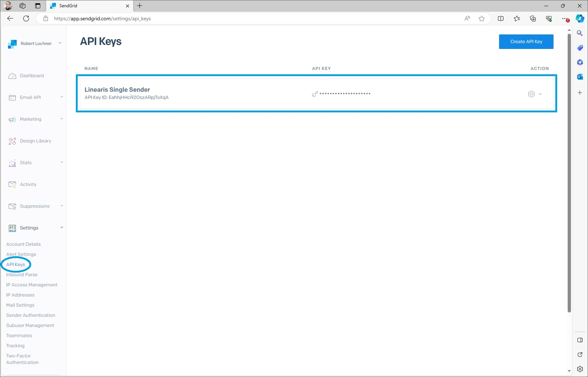Open split screen icon in toolbar
Image resolution: width=588 pixels, height=377 pixels.
point(501,18)
